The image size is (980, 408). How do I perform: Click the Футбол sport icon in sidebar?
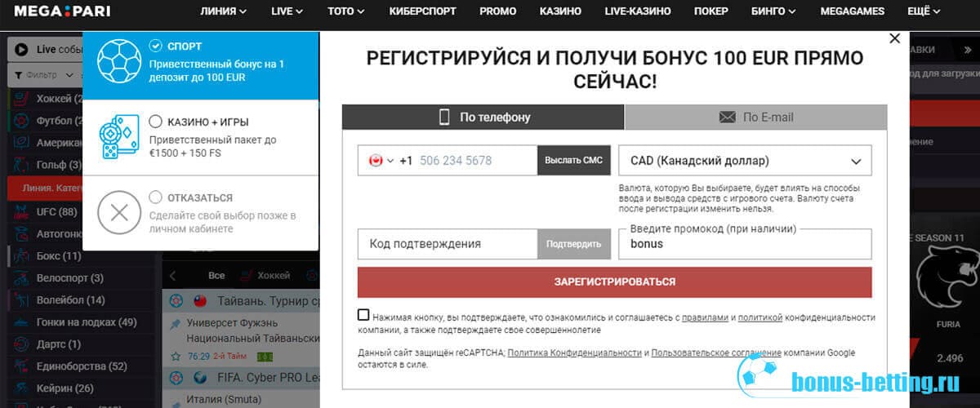click(20, 121)
